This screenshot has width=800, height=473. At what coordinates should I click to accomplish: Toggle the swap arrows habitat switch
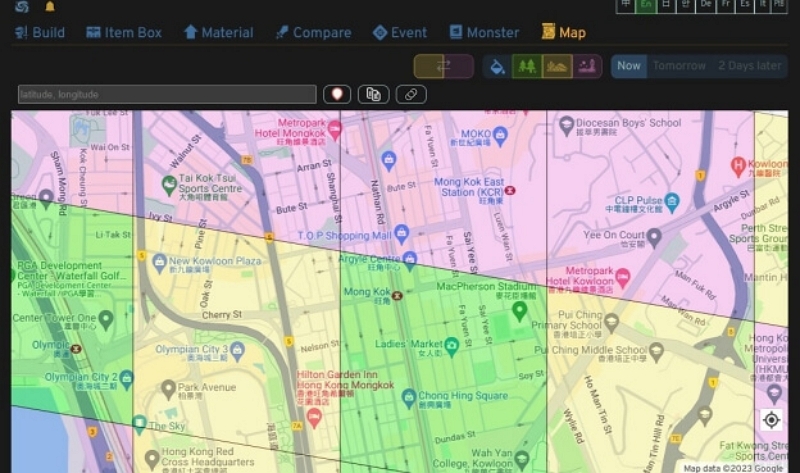click(x=443, y=66)
